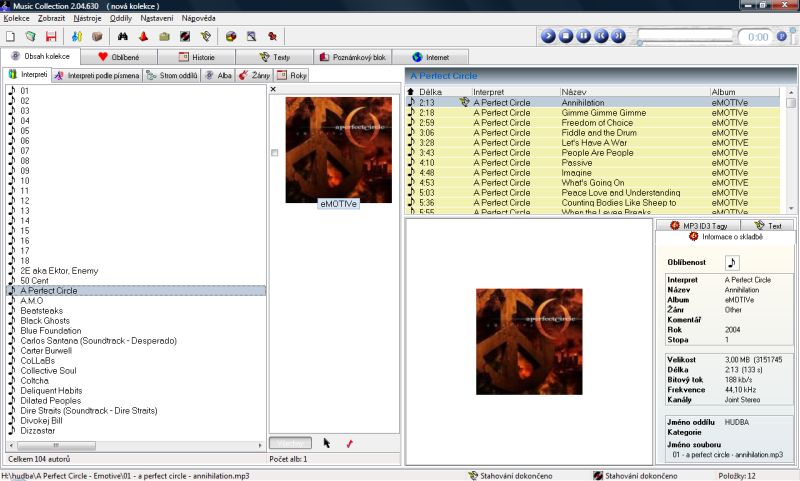The height and width of the screenshot is (481, 800).
Task: Save the collection with the red floppy icon
Action: tap(51, 36)
